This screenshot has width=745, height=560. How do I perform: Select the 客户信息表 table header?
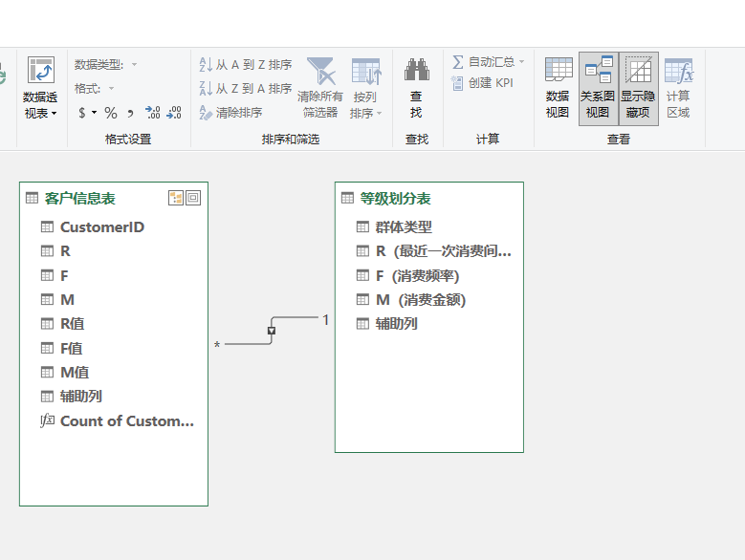[x=79, y=199]
